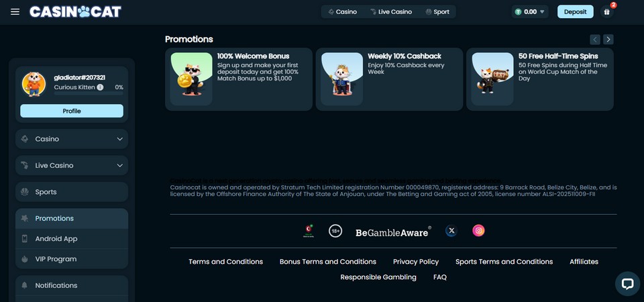Open the 50 Free Half-Time Spins card
Viewport: 644px width, 302px height.
click(x=539, y=79)
